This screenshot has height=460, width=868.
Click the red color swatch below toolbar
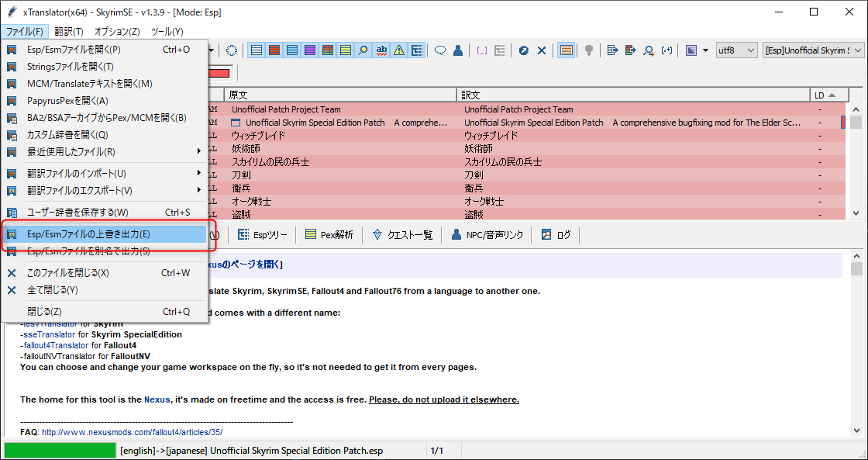coord(218,73)
